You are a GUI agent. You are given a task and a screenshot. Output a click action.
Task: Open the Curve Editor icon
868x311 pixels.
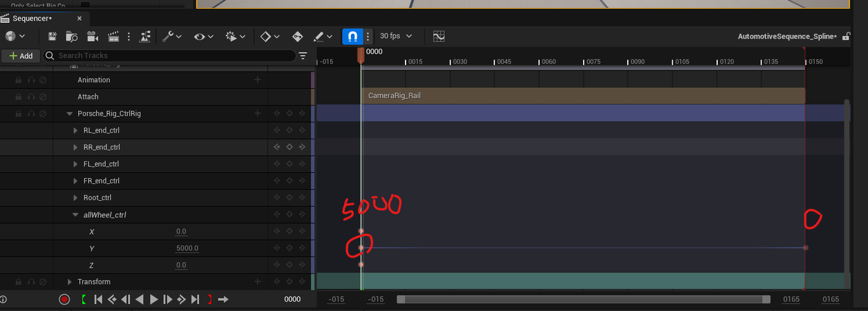(x=439, y=36)
